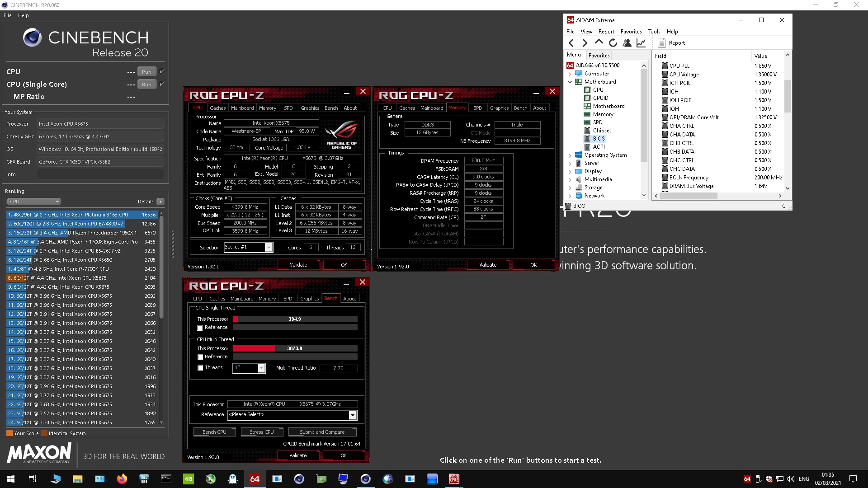Click AIDA64 refresh/update icon
Screen dimensions: 868x488
click(x=613, y=42)
